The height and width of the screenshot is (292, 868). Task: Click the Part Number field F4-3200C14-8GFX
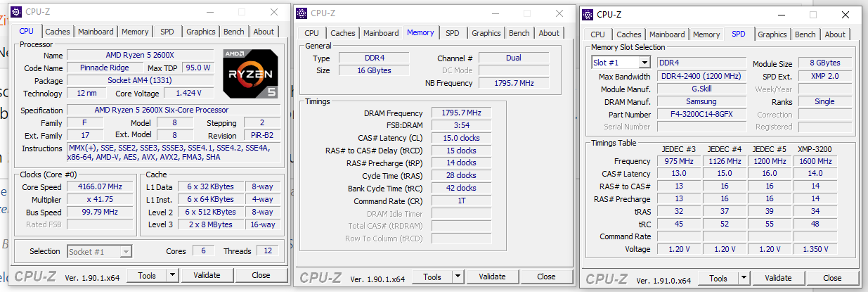point(702,114)
